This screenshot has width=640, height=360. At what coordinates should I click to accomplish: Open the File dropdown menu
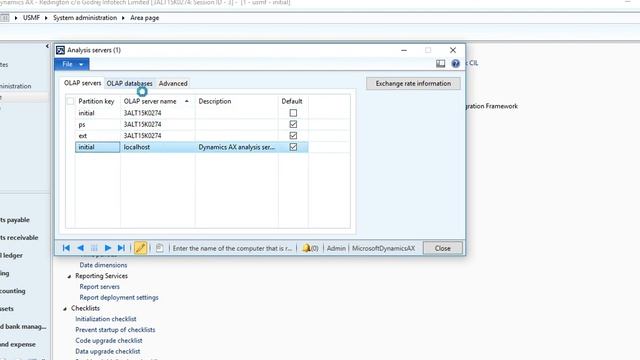(x=72, y=64)
